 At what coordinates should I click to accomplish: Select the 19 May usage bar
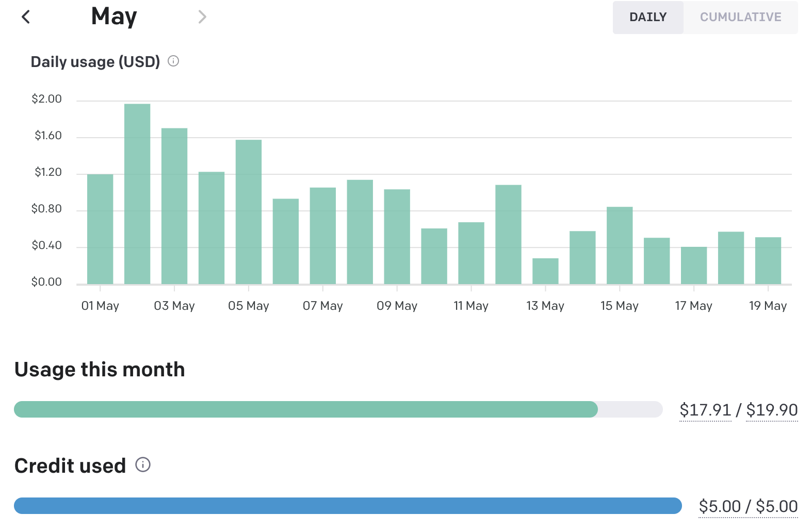tap(768, 260)
